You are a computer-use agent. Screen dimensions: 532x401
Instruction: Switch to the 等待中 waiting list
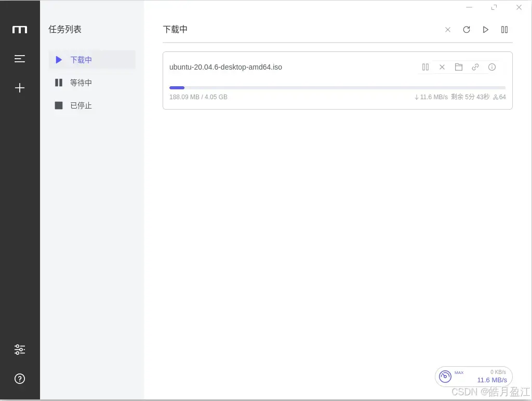coord(81,83)
